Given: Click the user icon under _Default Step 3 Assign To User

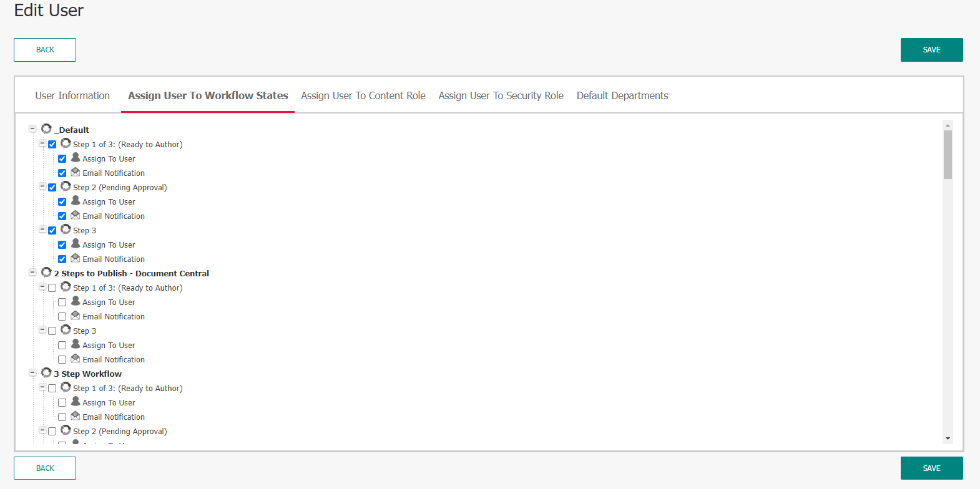Looking at the screenshot, I should click(x=76, y=244).
